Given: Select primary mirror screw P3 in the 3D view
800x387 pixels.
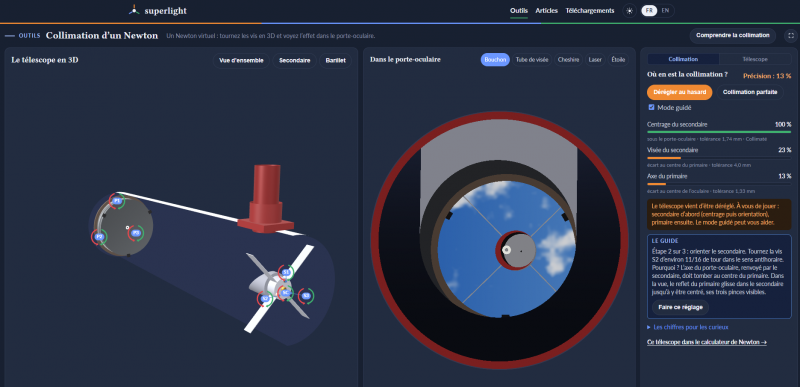Looking at the screenshot, I should pyautogui.click(x=136, y=233).
